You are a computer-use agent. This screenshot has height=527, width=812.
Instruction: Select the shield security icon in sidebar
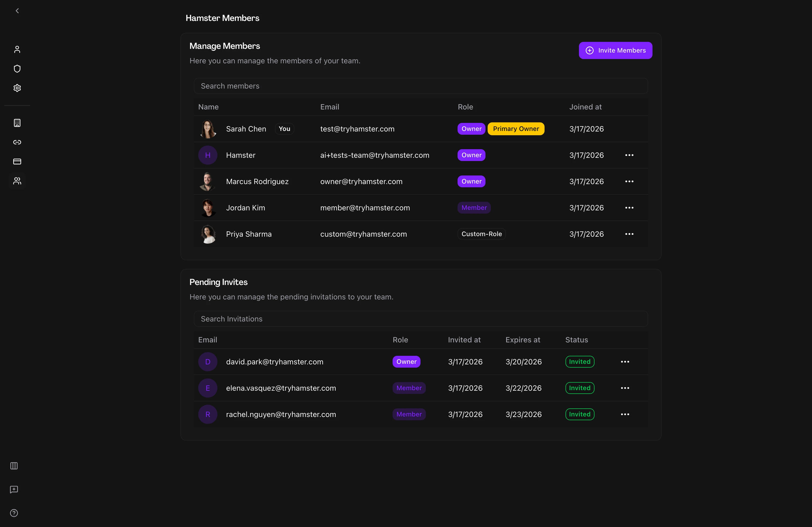pyautogui.click(x=17, y=68)
